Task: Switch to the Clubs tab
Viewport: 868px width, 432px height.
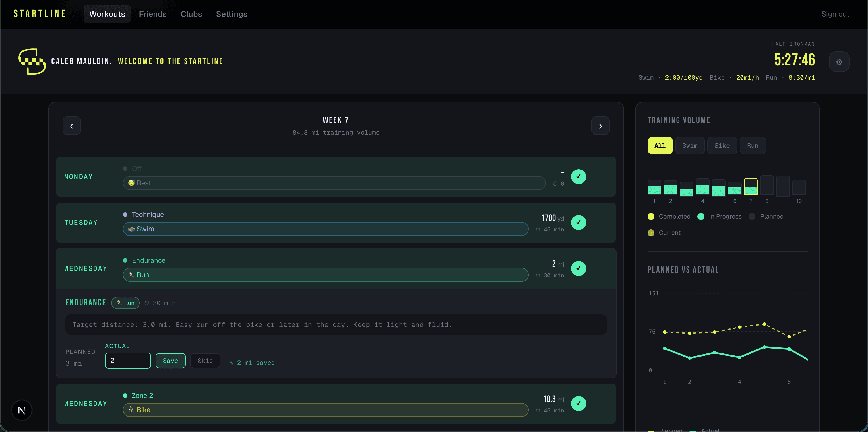Action: 191,14
